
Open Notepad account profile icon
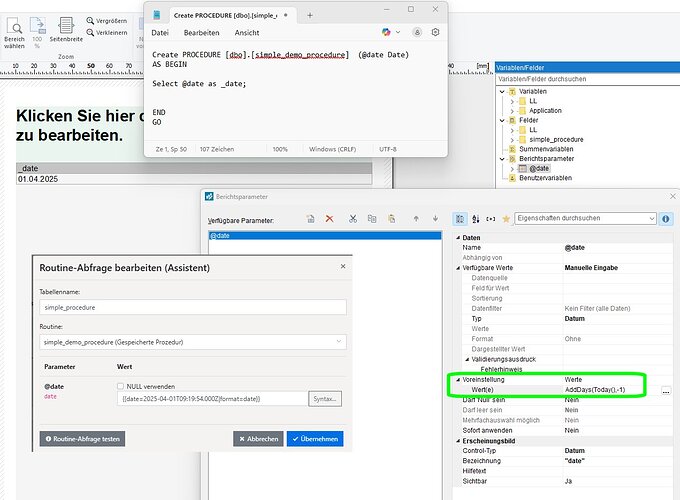(417, 32)
